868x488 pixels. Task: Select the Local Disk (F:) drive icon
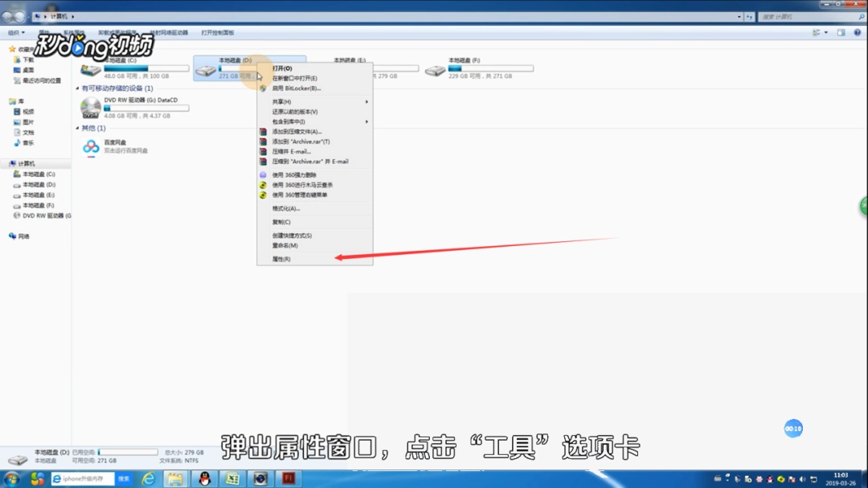pos(435,71)
